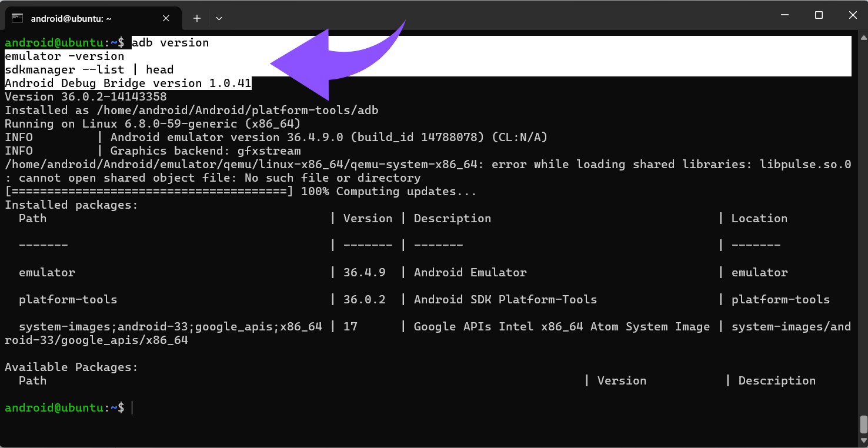Close the terminal window
This screenshot has height=448, width=868.
(852, 15)
